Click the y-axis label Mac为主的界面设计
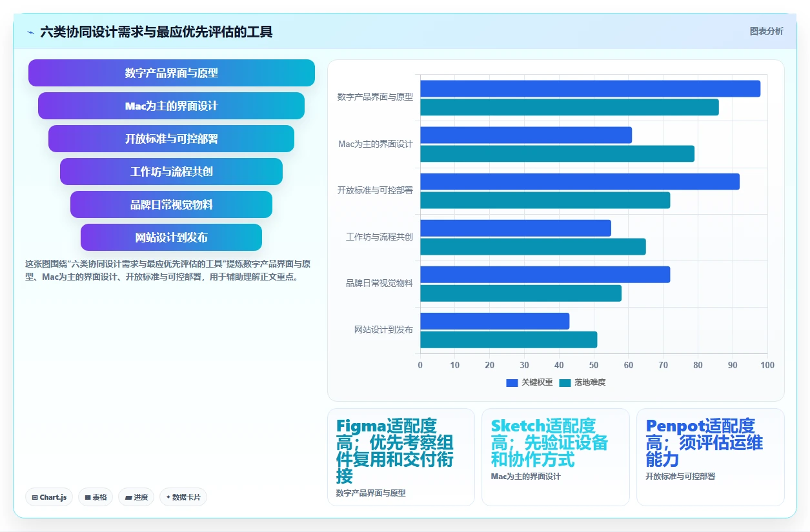Image resolution: width=810 pixels, height=532 pixels. point(376,144)
